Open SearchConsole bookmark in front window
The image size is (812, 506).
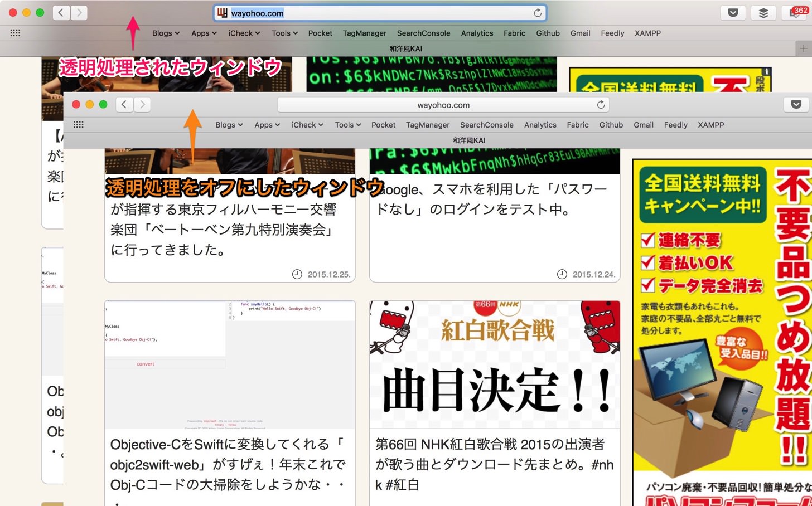point(486,125)
